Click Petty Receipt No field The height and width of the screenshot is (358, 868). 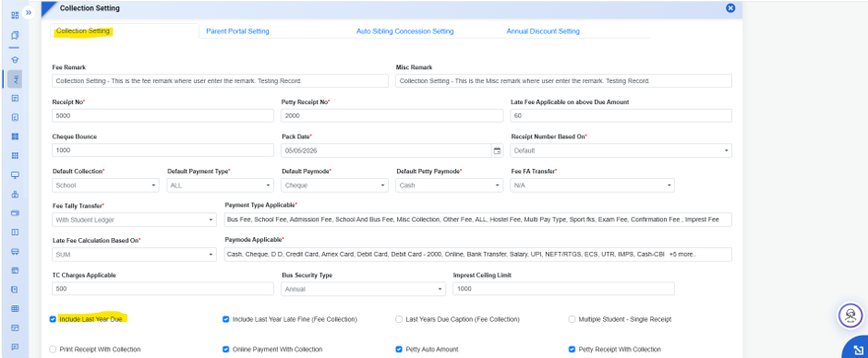coord(392,115)
